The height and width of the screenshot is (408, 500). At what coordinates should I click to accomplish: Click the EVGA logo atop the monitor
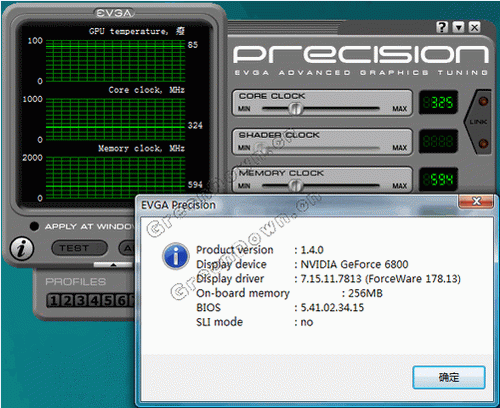click(x=114, y=13)
